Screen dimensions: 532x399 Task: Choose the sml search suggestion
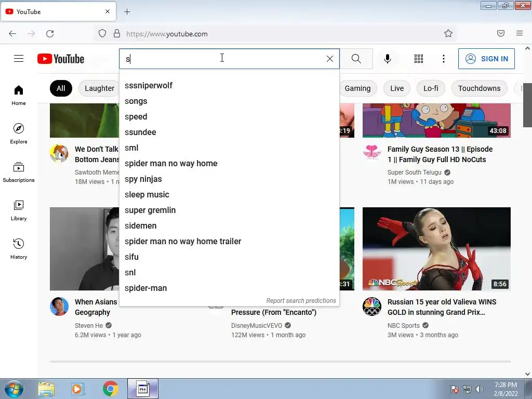pos(229,148)
